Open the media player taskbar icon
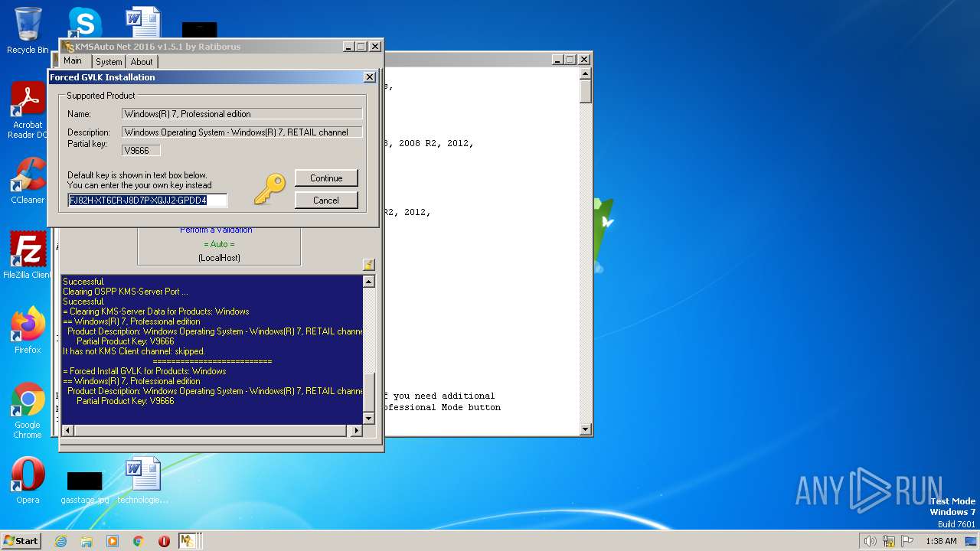The image size is (980, 551). pos(113,540)
